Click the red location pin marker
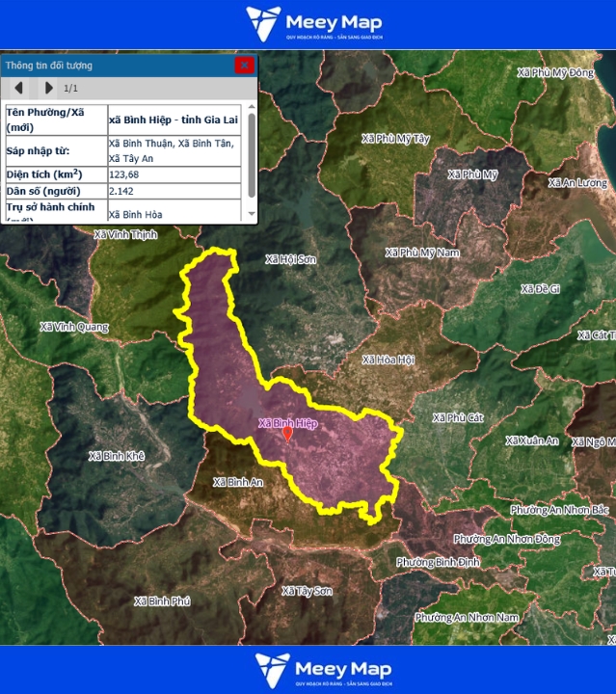The width and height of the screenshot is (616, 694). click(x=286, y=434)
